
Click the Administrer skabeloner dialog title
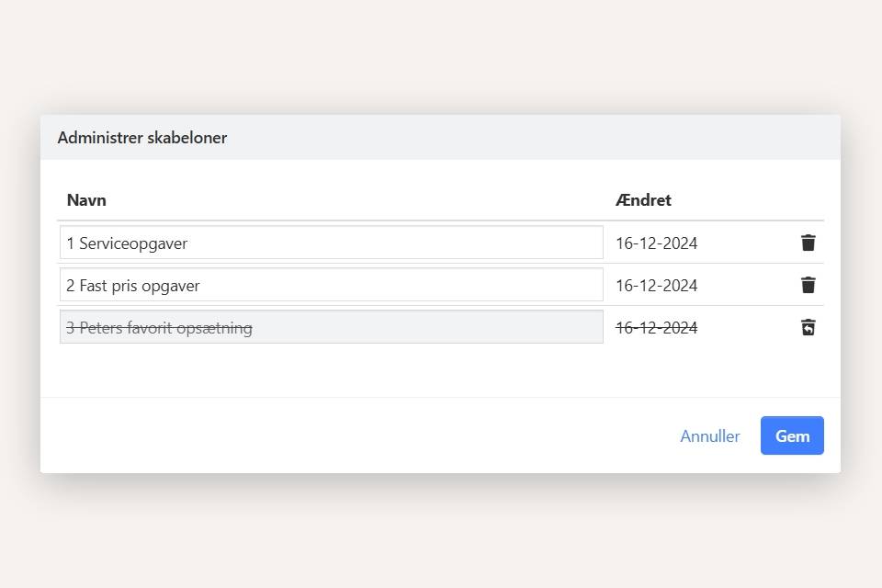142,137
